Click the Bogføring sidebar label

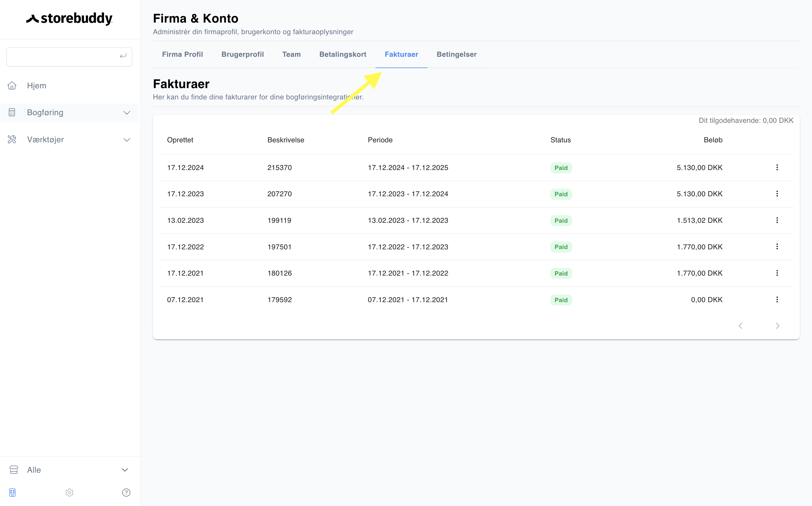pyautogui.click(x=45, y=112)
